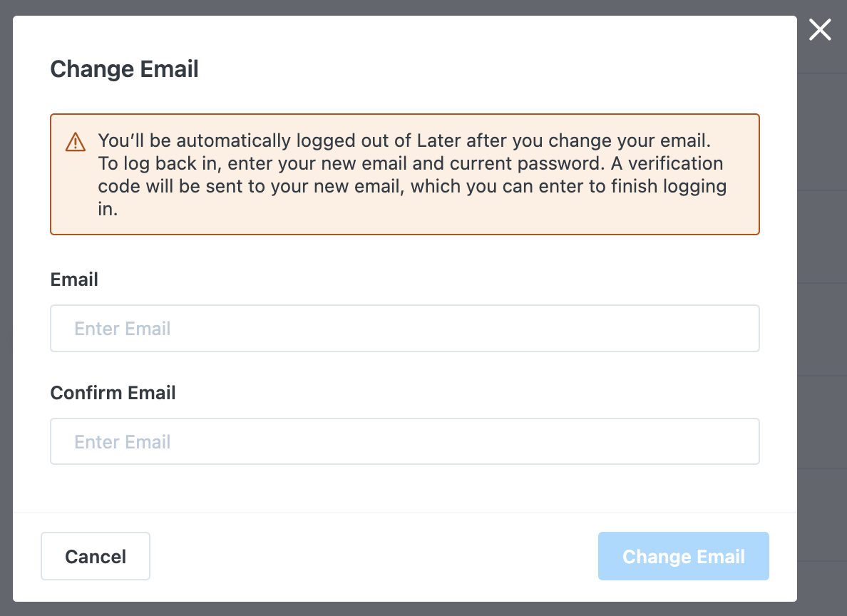This screenshot has width=847, height=616.
Task: Click the Confirm Email label
Action: pos(113,393)
